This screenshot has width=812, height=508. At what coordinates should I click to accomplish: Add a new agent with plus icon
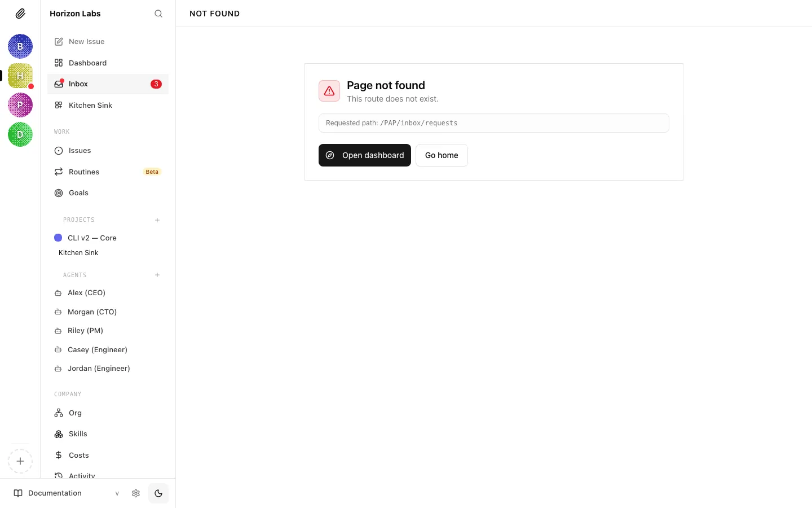tap(157, 275)
